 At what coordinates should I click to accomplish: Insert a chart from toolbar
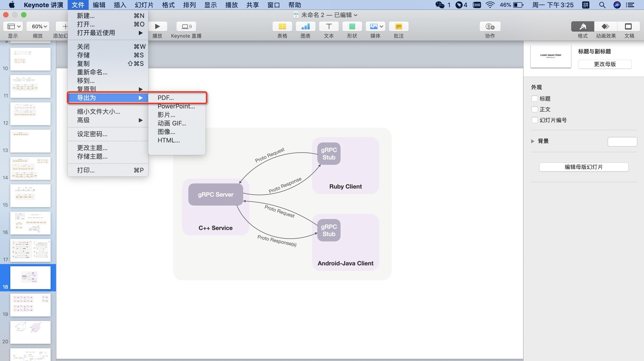tap(305, 26)
